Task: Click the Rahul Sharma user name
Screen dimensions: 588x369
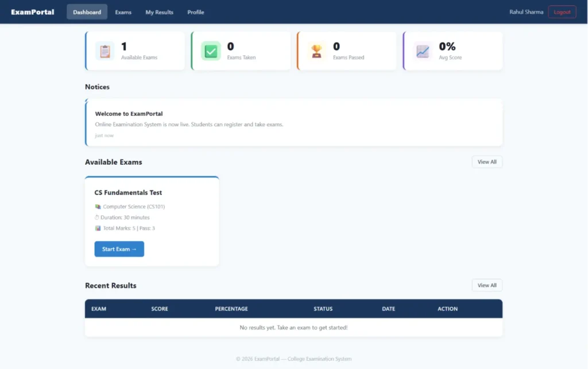Action: (526, 12)
